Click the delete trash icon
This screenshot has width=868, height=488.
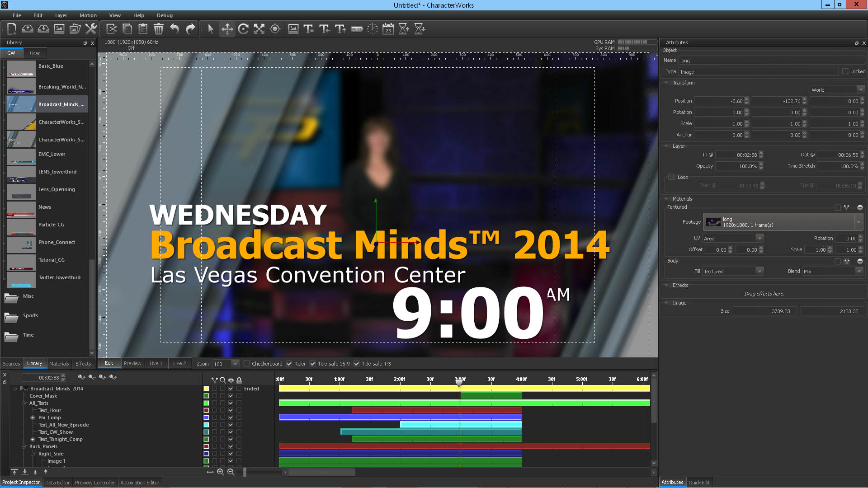[159, 29]
